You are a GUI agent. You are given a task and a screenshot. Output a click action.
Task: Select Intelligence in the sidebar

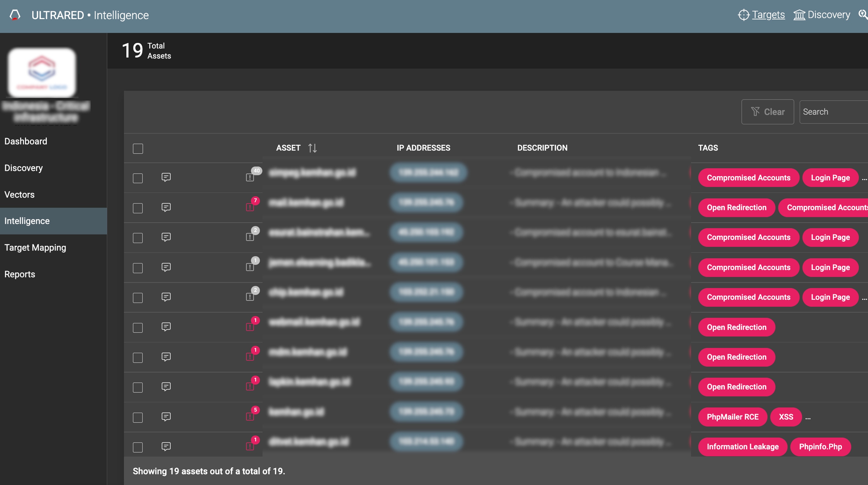click(53, 221)
